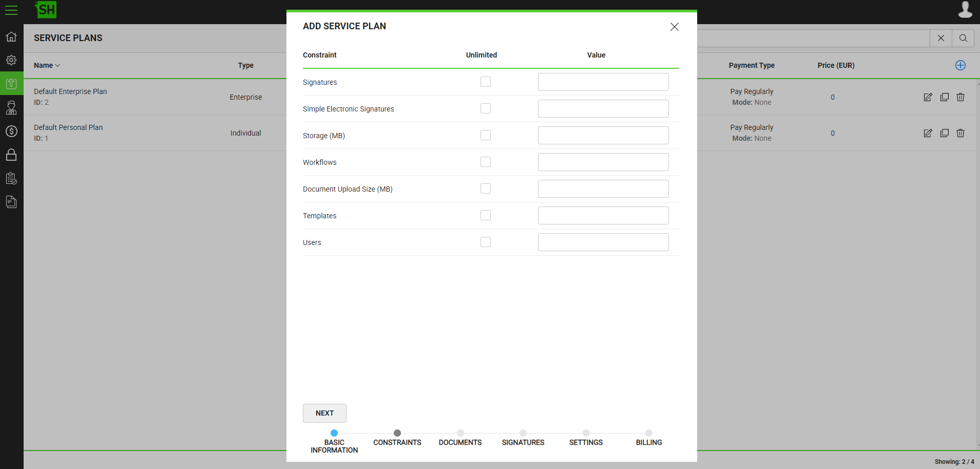Click the Individual type cell
Screen dimensions: 980x469
coord(246,133)
